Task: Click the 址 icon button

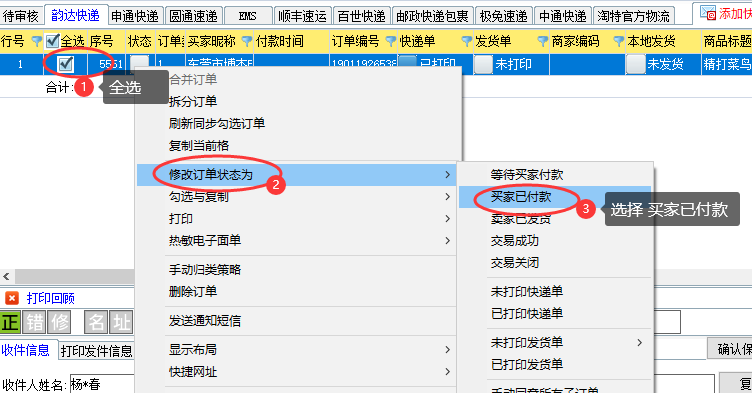Action: click(121, 322)
